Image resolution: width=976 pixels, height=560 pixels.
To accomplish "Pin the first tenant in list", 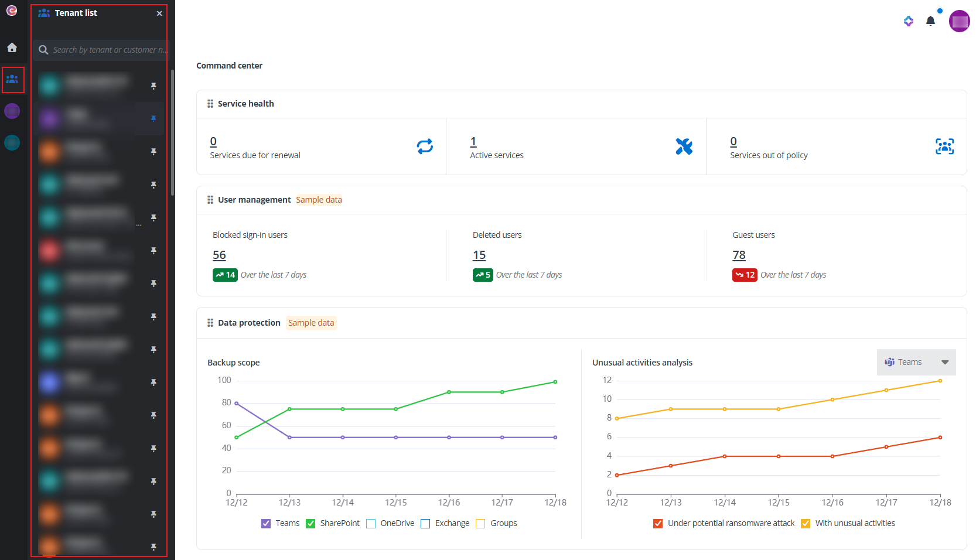I will (153, 86).
